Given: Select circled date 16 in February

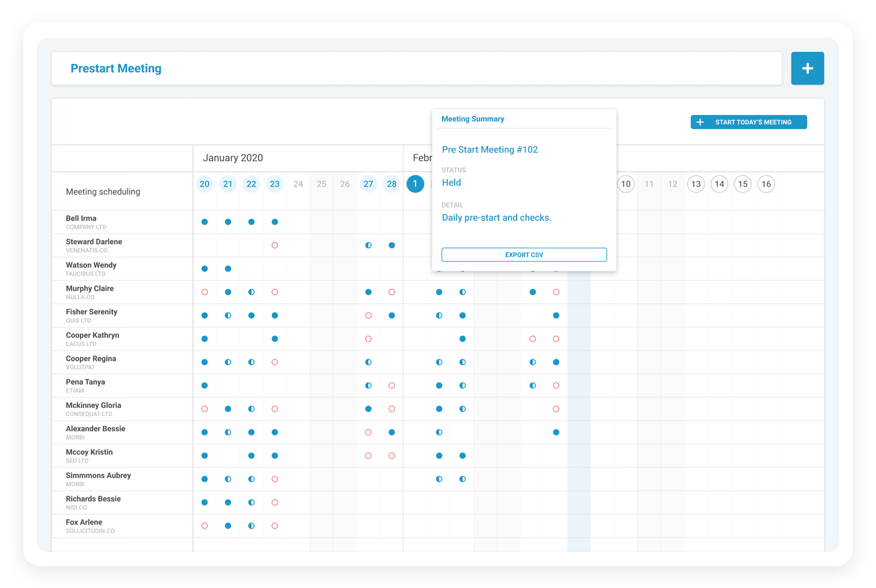Looking at the screenshot, I should [766, 184].
